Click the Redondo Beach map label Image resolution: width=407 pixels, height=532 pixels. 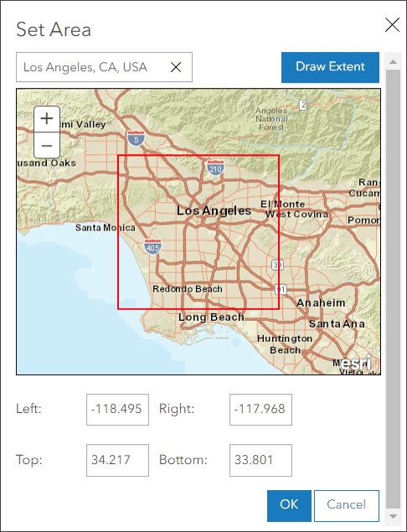point(188,289)
